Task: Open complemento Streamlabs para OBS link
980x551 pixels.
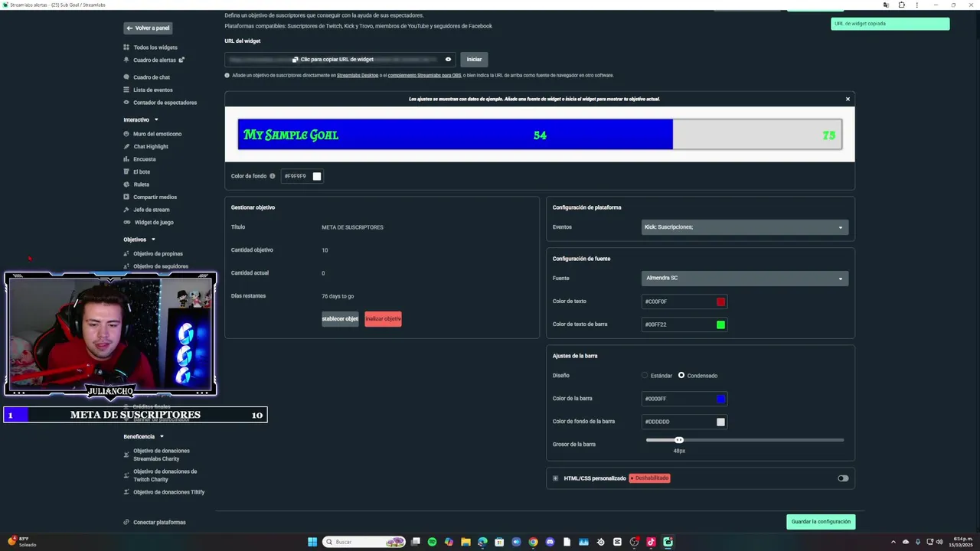Action: (x=425, y=75)
